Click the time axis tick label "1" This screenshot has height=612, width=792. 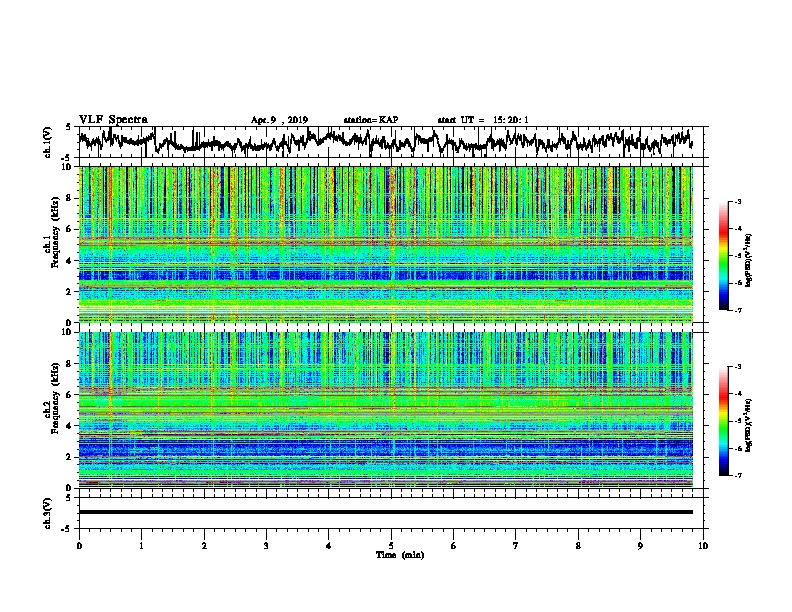[x=141, y=546]
